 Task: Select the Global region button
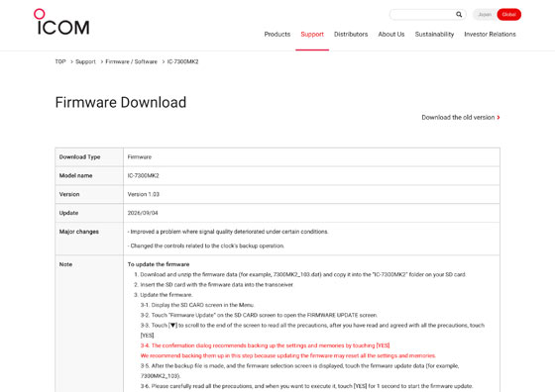508,15
